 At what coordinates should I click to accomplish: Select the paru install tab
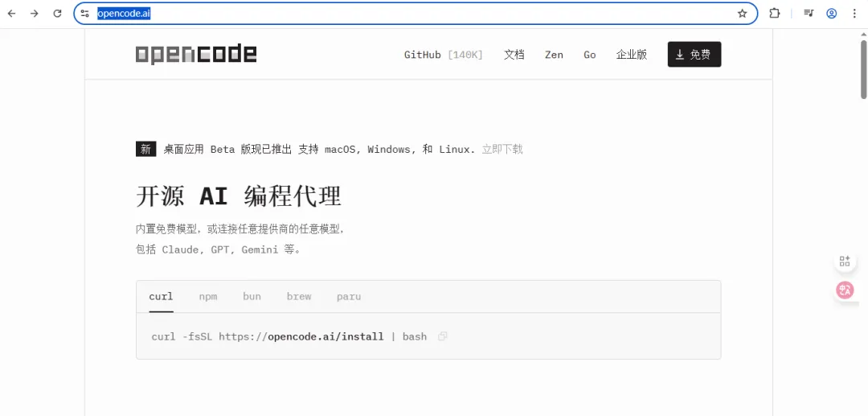coord(349,296)
